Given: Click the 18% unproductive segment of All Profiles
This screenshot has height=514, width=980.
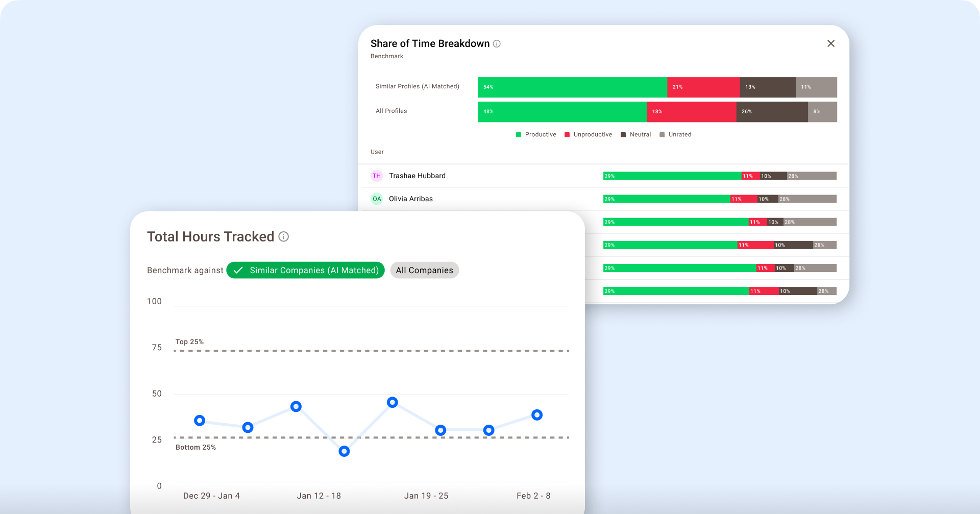Looking at the screenshot, I should tap(692, 112).
